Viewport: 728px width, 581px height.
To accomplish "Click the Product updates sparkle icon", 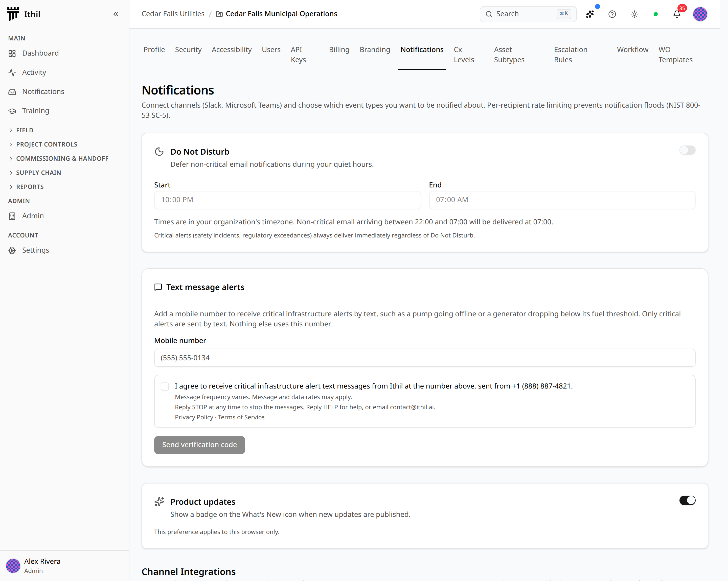I will [159, 502].
